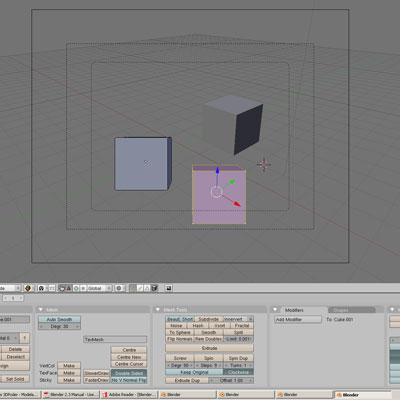Adjust the spin Turns: 1 field
This screenshot has width=400, height=400.
pos(238,365)
